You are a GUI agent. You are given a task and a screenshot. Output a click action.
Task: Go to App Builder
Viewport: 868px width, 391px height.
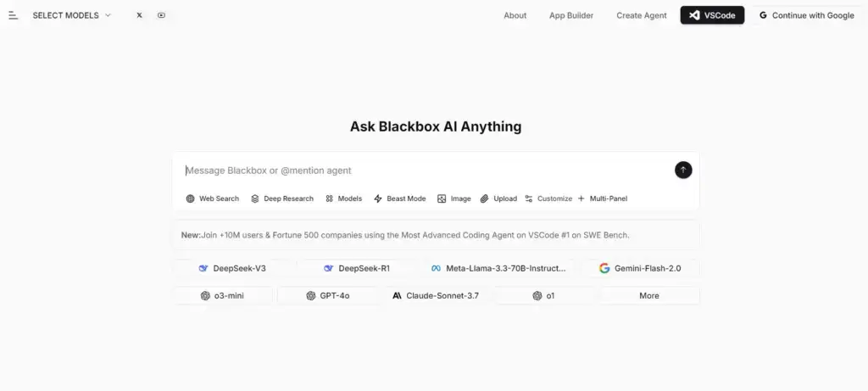click(571, 15)
